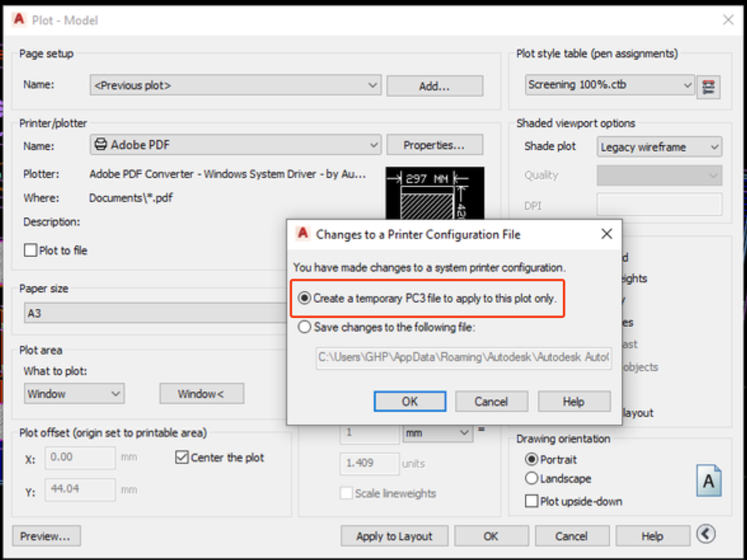Click the drawing orientation paper preview icon

pos(708,481)
